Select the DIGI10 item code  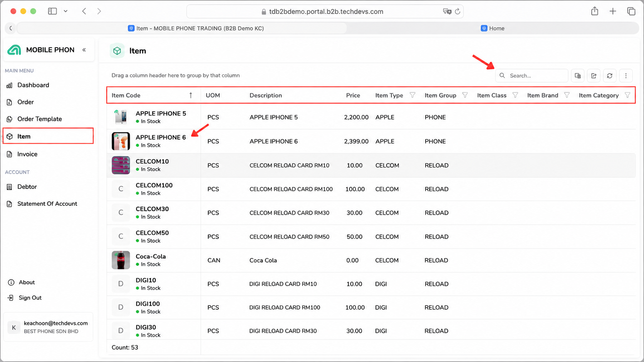146,280
